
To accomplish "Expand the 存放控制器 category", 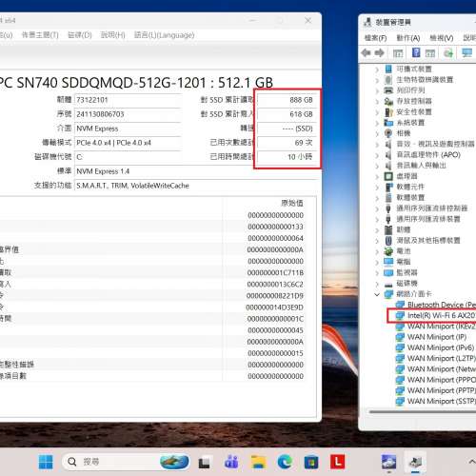I will click(377, 101).
